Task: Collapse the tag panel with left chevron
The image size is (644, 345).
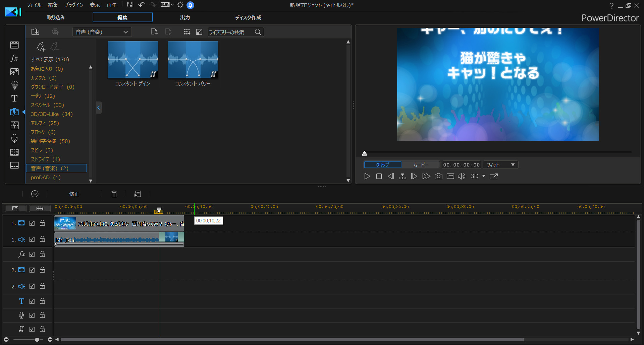Action: pyautogui.click(x=99, y=108)
